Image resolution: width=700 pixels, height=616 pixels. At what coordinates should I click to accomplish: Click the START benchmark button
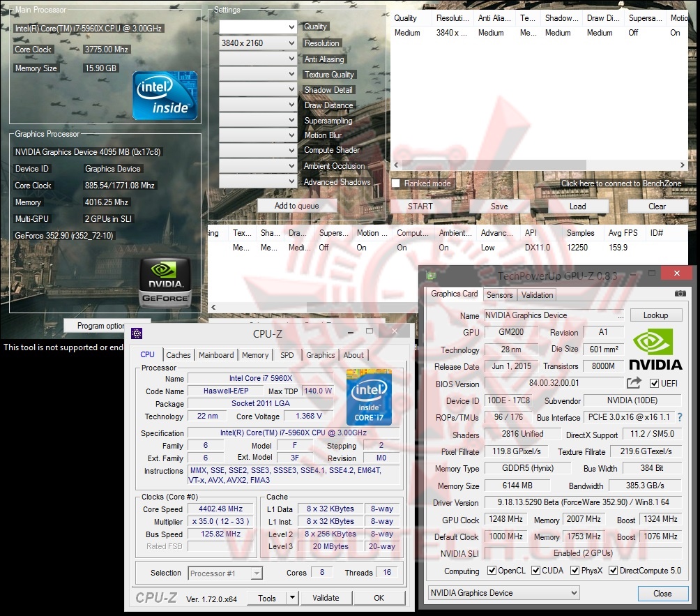(420, 206)
